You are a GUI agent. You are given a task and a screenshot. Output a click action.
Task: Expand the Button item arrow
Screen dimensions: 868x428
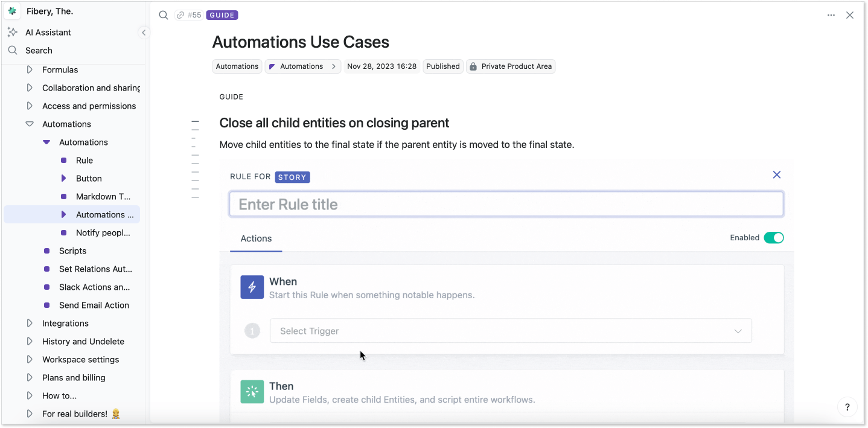63,179
